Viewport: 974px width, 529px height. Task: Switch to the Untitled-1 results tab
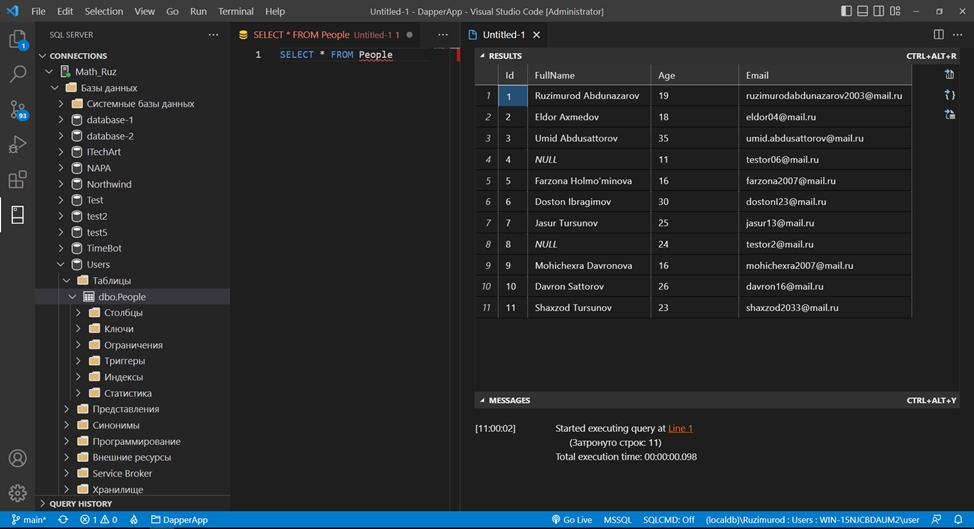tap(504, 34)
